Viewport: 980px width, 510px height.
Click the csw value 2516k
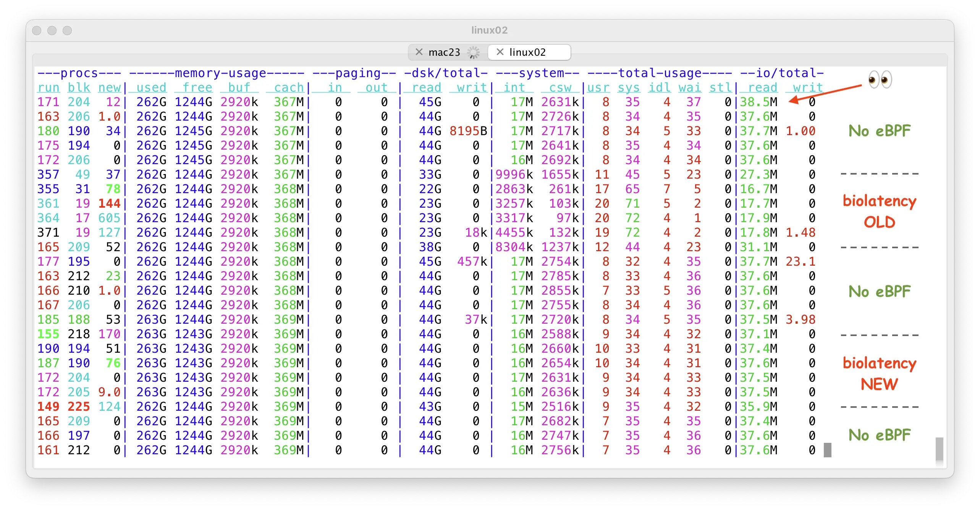[560, 407]
